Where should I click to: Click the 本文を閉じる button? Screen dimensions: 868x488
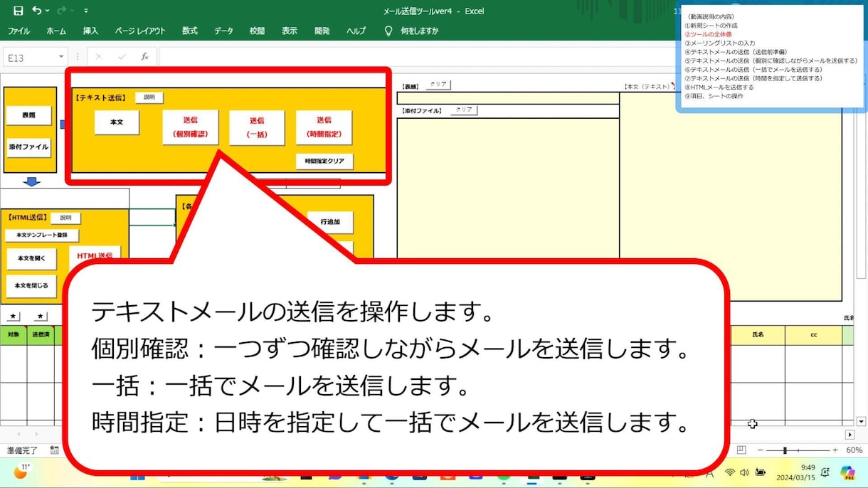(31, 286)
